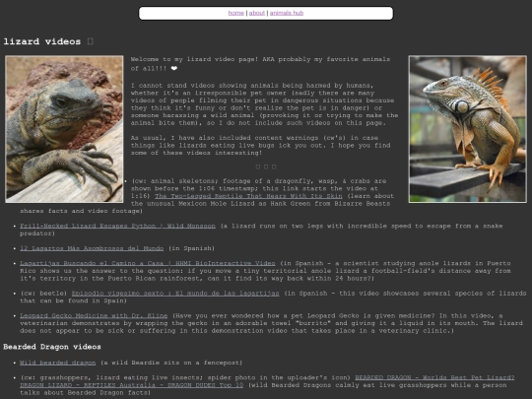Go to the animals hub link

[x=287, y=13]
